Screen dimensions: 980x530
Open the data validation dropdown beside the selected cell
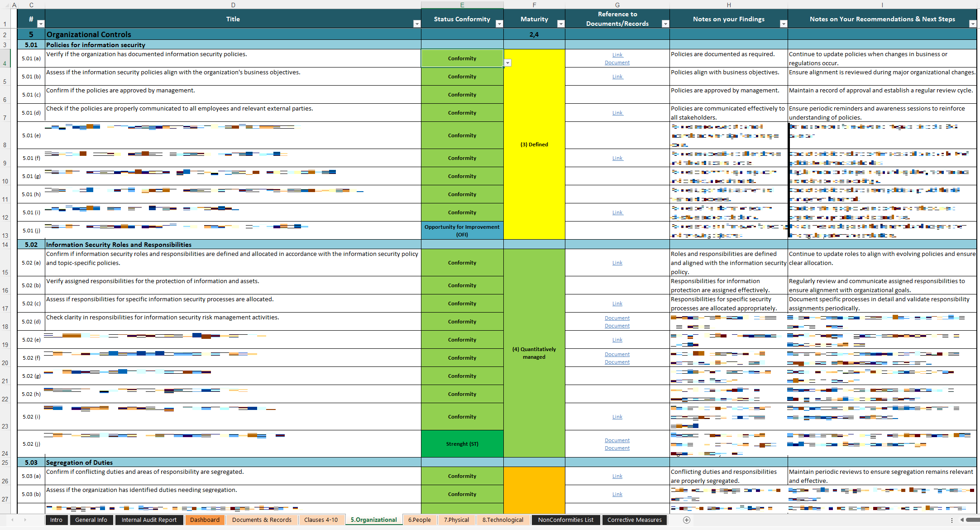click(508, 62)
